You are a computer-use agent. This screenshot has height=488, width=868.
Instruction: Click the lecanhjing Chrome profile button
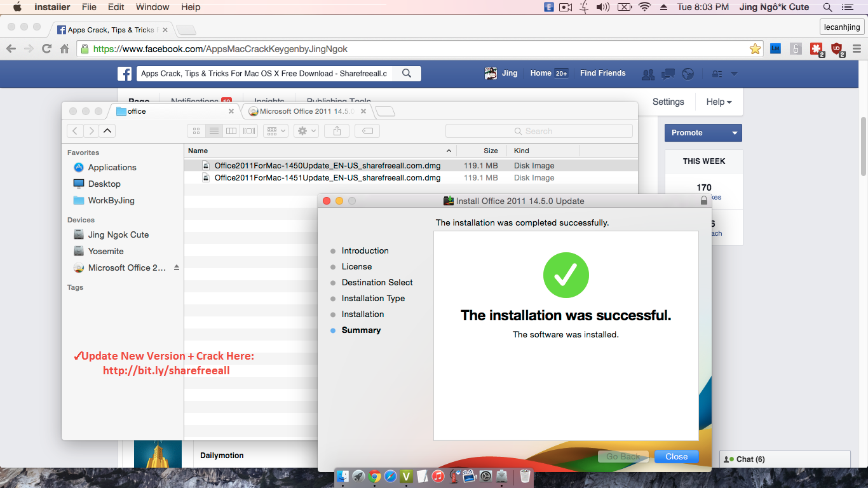pos(841,27)
